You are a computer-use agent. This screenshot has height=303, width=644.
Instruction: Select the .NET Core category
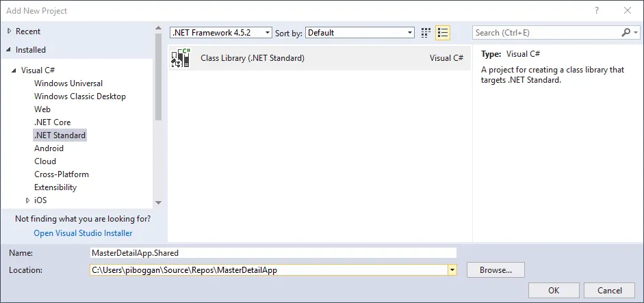(53, 122)
